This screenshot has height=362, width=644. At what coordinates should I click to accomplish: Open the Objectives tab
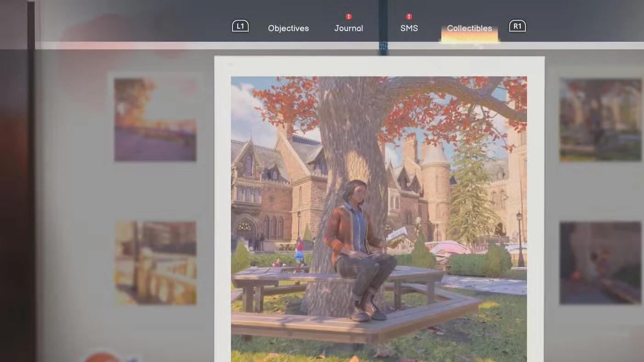[288, 28]
